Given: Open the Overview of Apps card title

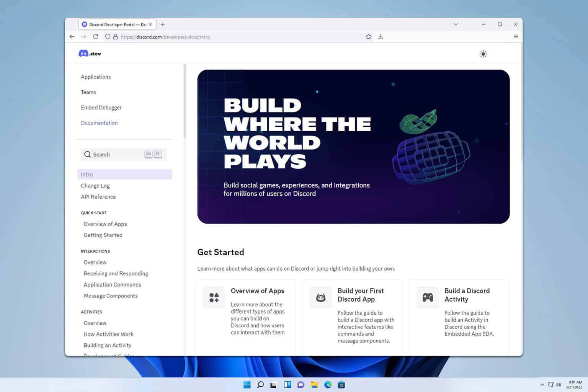Looking at the screenshot, I should [x=257, y=291].
